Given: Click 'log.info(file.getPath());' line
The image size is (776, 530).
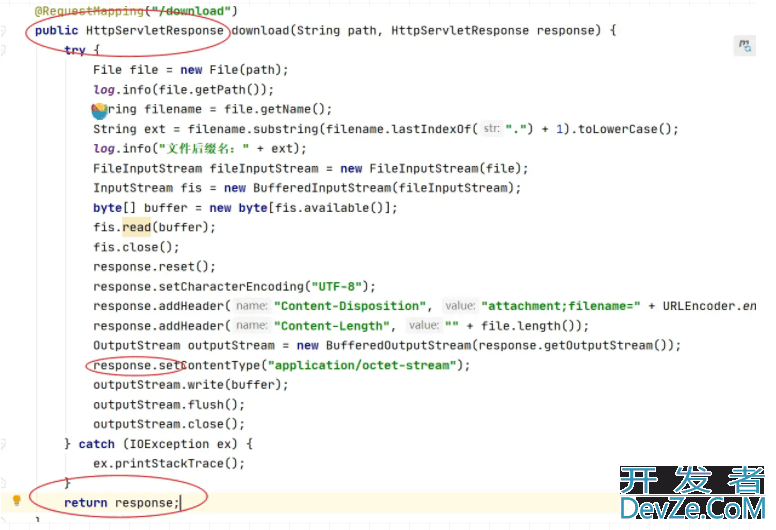Looking at the screenshot, I should click(x=183, y=90).
